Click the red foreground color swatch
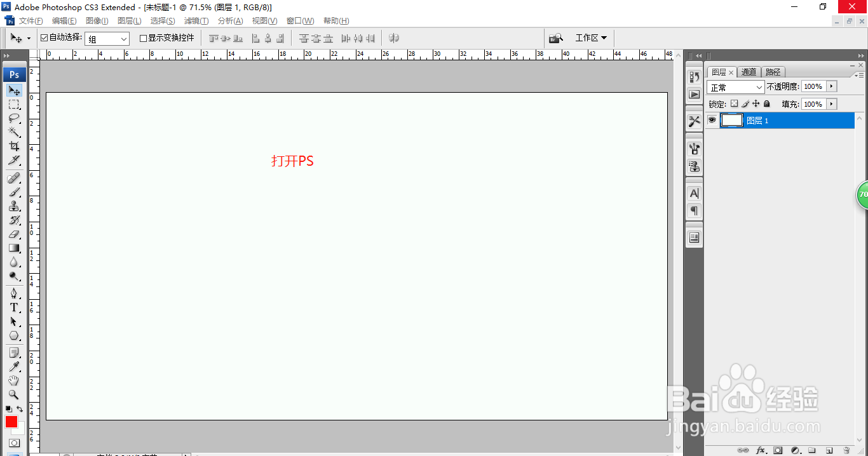 click(x=11, y=422)
